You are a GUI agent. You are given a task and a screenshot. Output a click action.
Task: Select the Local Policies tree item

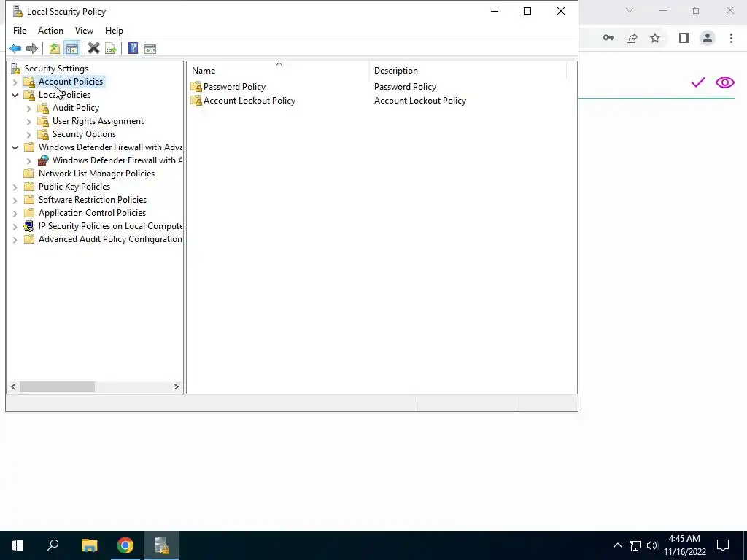pos(64,95)
